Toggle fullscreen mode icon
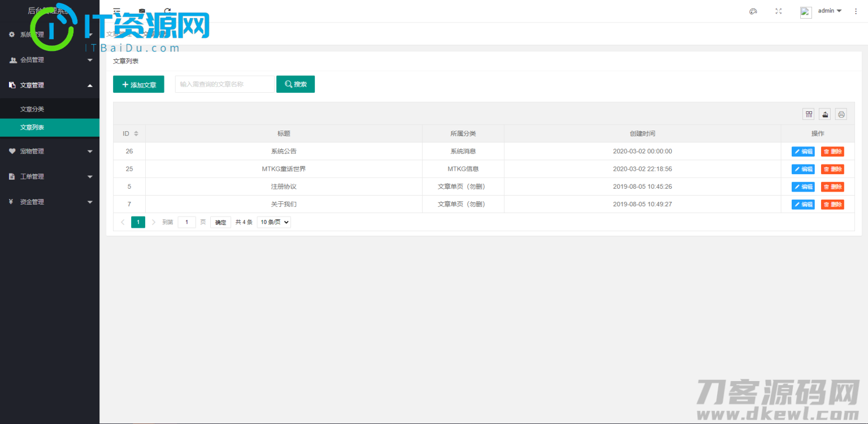 pos(779,11)
